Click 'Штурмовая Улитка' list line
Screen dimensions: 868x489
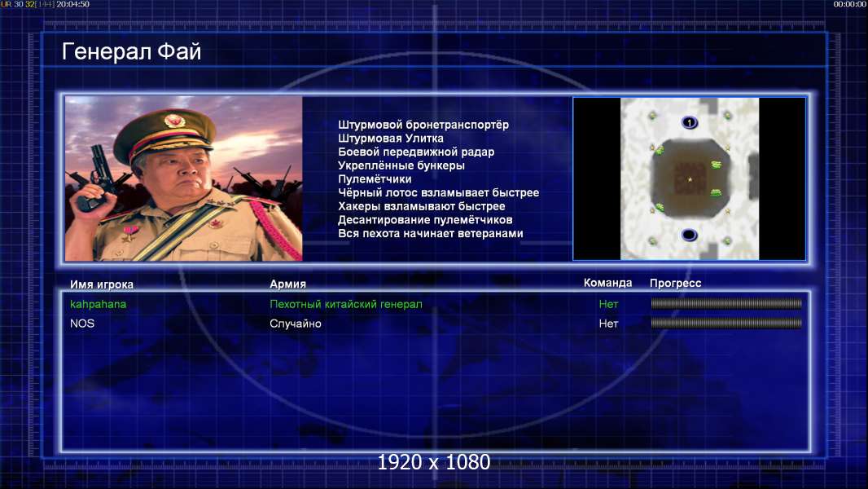[x=391, y=139]
